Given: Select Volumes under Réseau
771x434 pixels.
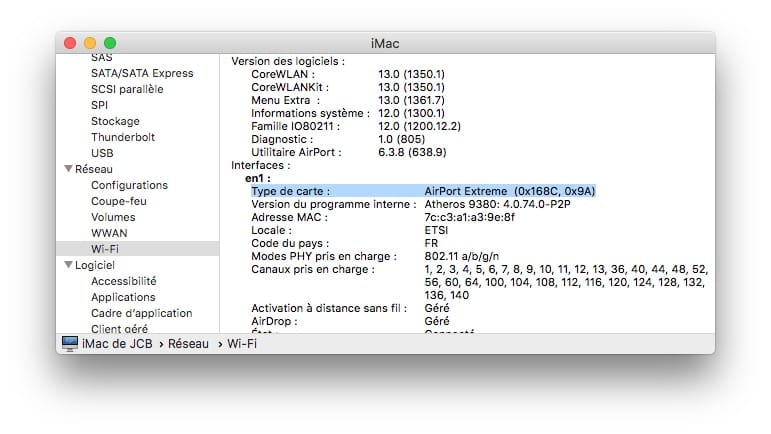Looking at the screenshot, I should (113, 217).
